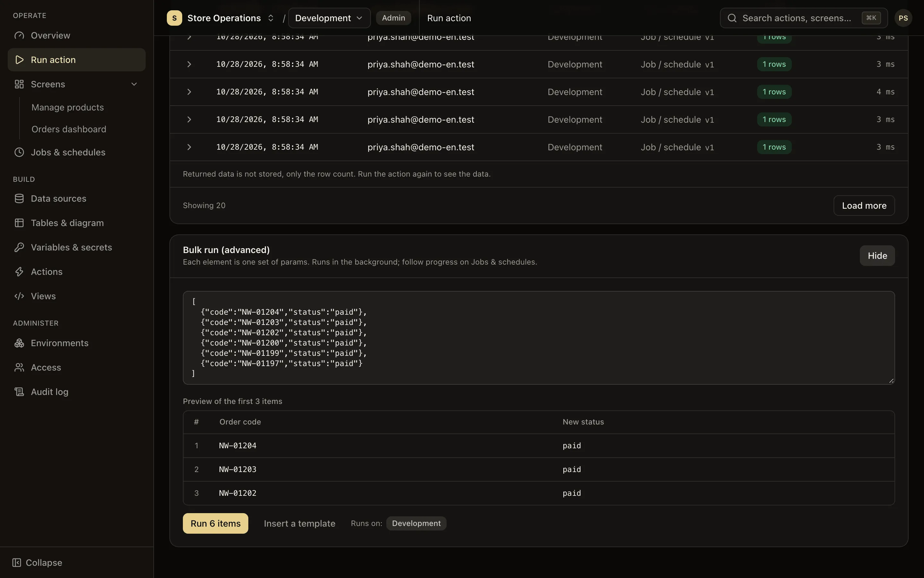Click the Tables & diagram icon
This screenshot has width=924, height=578.
[19, 223]
